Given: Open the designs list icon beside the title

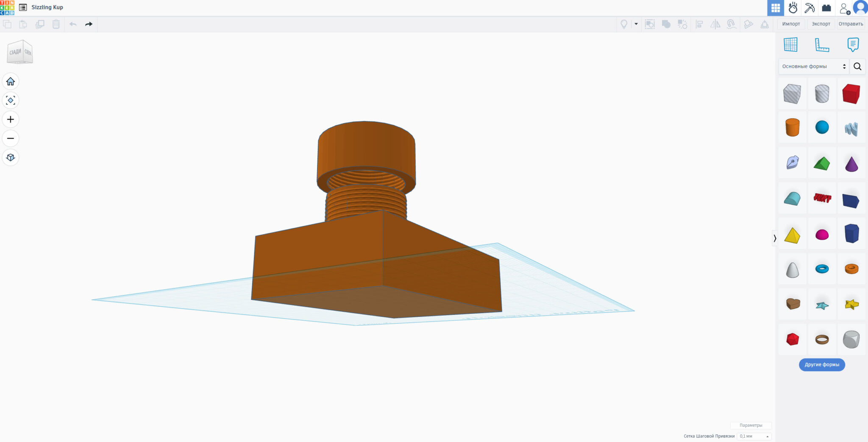Looking at the screenshot, I should point(23,7).
